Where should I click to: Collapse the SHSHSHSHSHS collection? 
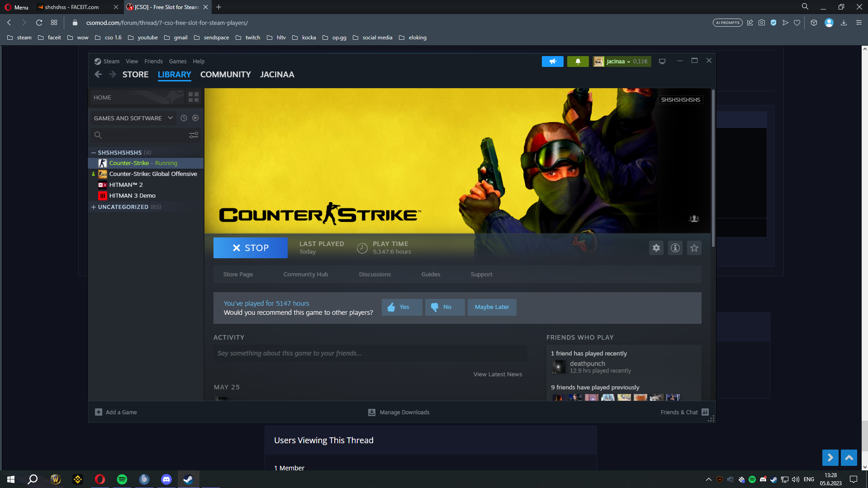click(94, 153)
